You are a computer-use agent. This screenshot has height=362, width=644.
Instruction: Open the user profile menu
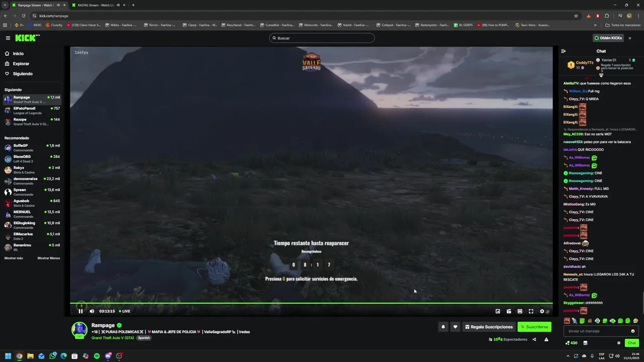(630, 38)
